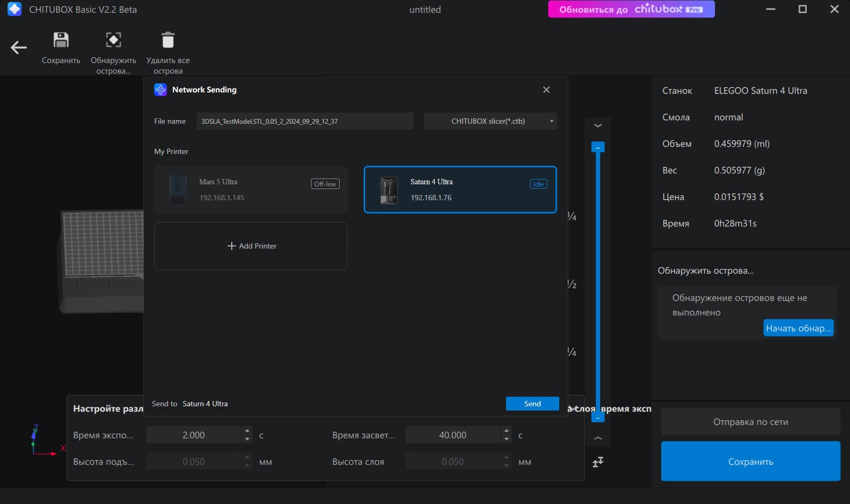Click the back arrow icon
The width and height of the screenshot is (850, 504).
pos(19,48)
